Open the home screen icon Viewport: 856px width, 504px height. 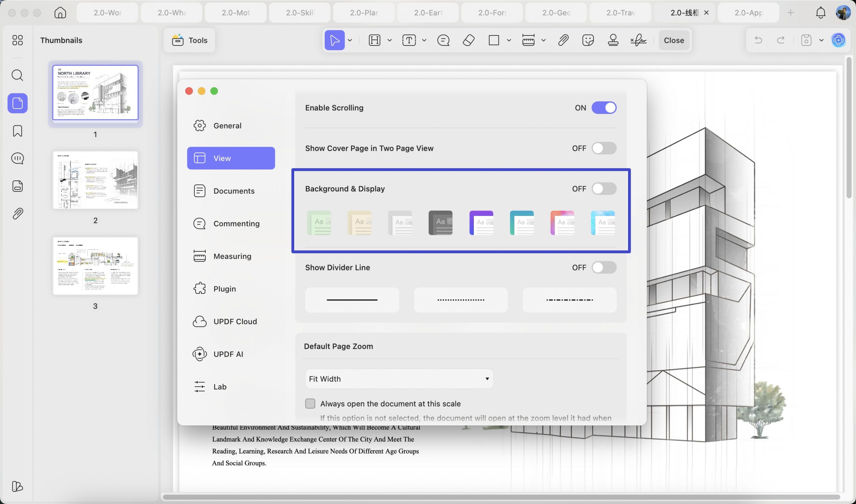pyautogui.click(x=60, y=13)
